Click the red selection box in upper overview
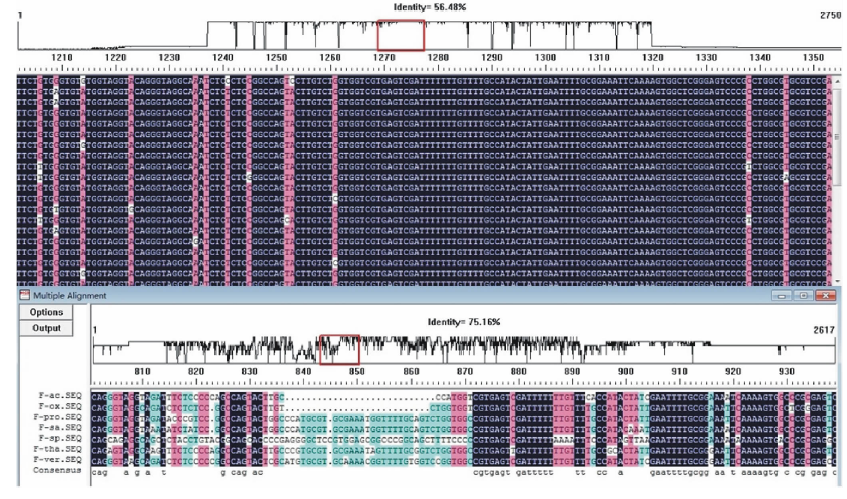 [401, 35]
